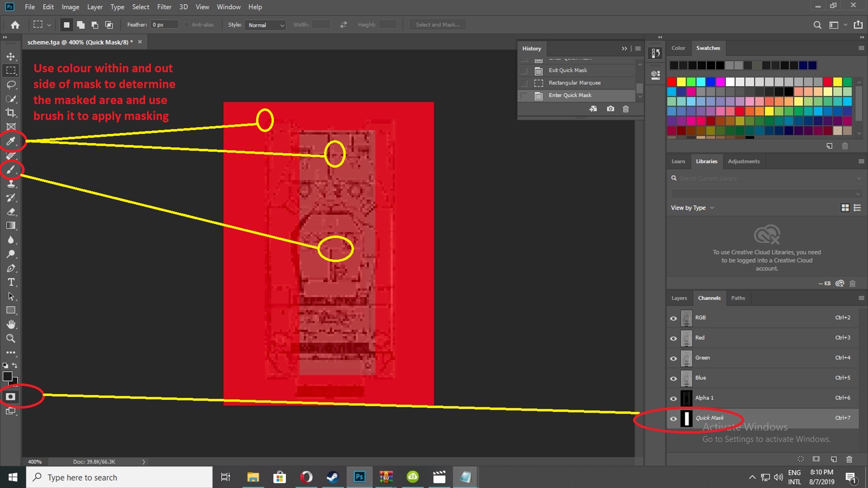Open the tool preset picker dropdown arrow
The width and height of the screenshot is (868, 488).
click(x=49, y=25)
